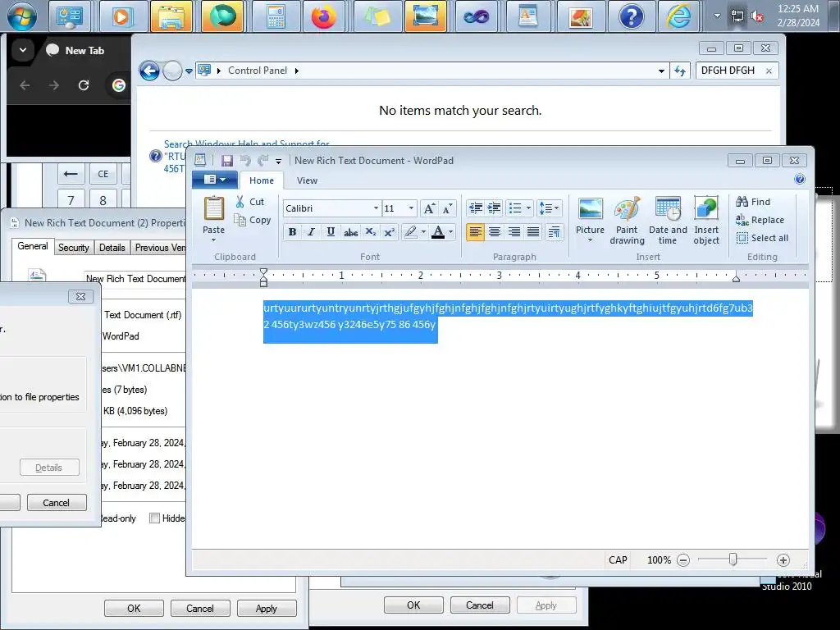The height and width of the screenshot is (630, 840).
Task: Click the Redo arrow in WordPad title bar
Action: tap(263, 160)
